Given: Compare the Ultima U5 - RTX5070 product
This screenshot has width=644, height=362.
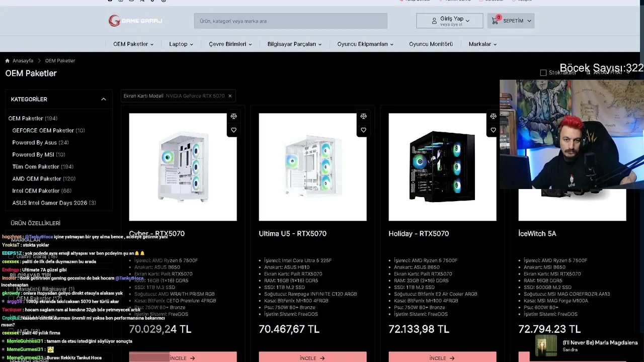Looking at the screenshot, I should (x=363, y=116).
